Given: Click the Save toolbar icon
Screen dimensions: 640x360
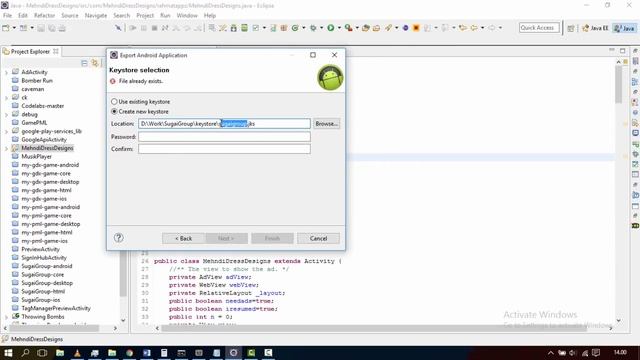Looking at the screenshot, I should [41, 28].
